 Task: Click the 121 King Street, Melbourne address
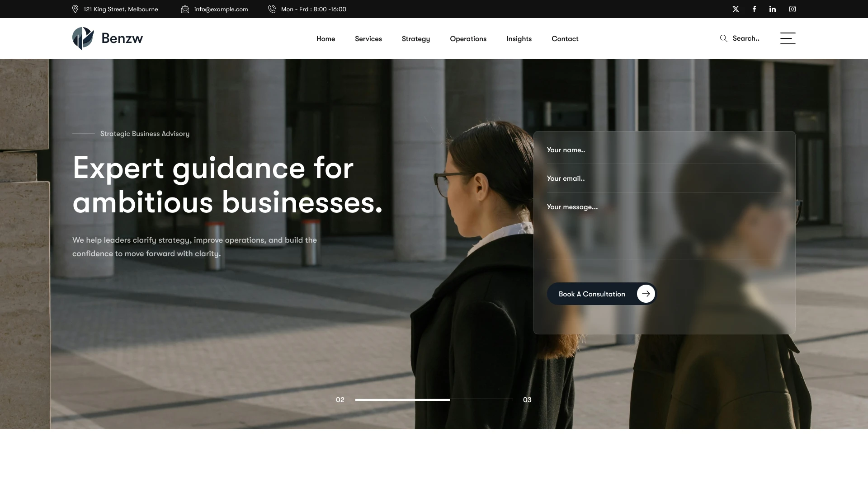pyautogui.click(x=121, y=9)
